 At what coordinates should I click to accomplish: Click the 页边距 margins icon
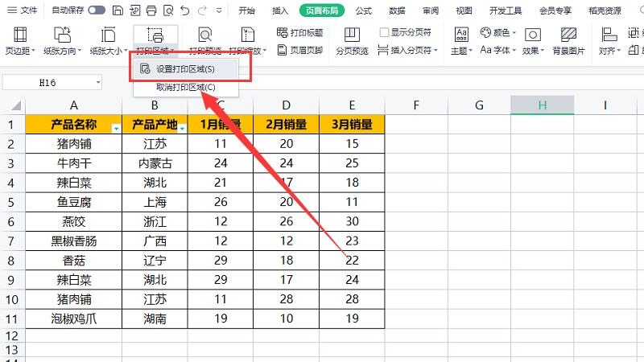pos(21,35)
